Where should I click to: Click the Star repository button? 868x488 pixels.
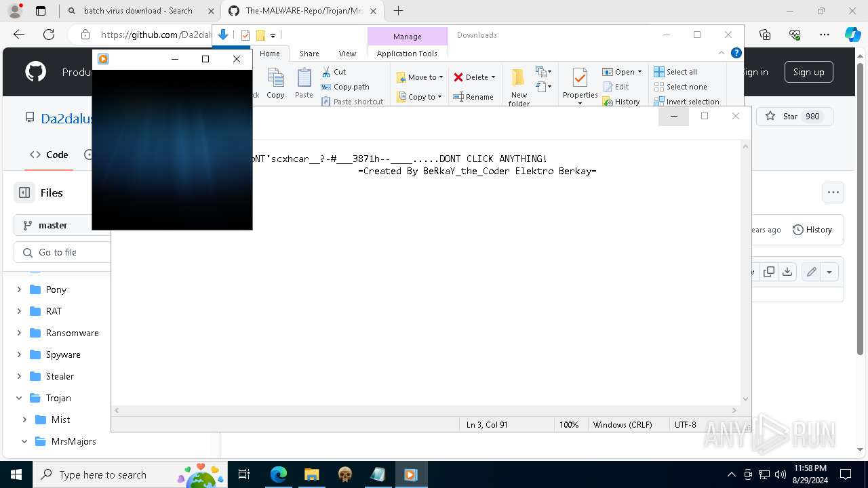coord(795,117)
